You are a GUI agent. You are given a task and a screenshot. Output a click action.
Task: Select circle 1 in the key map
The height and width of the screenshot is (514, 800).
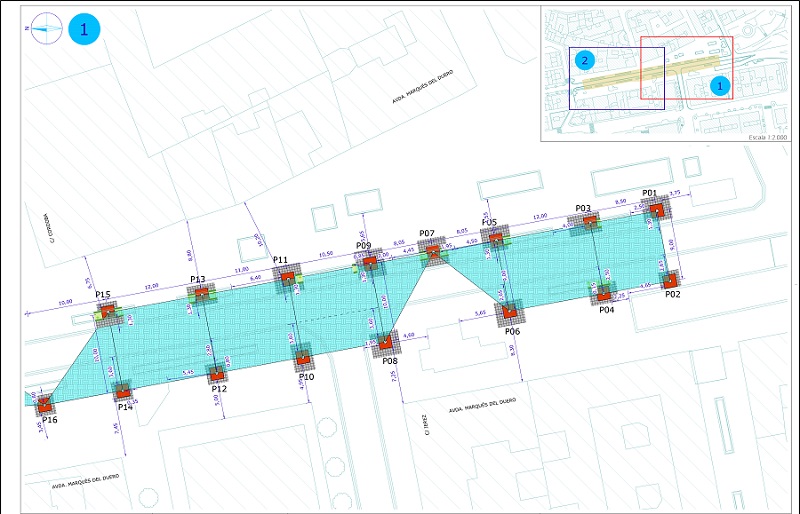(720, 86)
